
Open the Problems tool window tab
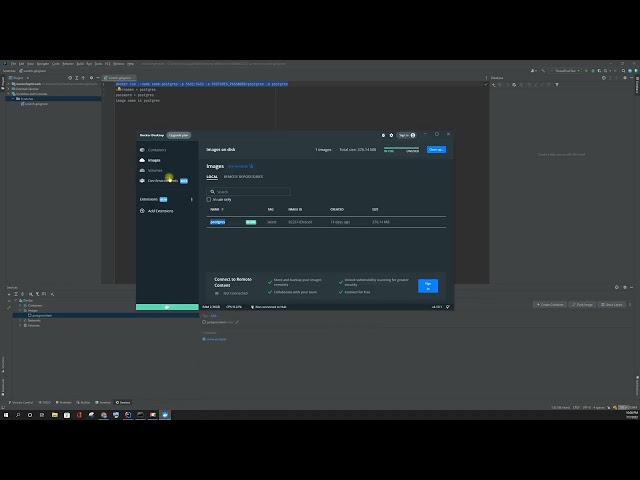pos(63,402)
